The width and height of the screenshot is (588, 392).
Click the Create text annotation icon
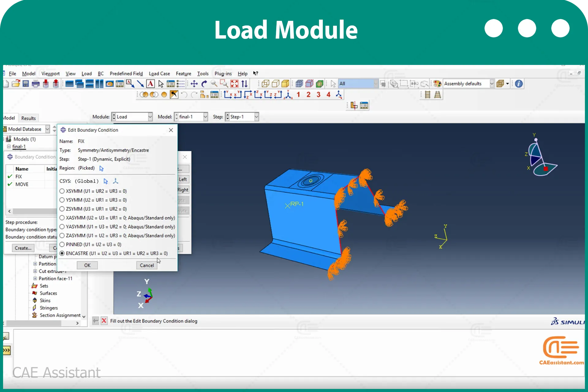click(x=150, y=84)
